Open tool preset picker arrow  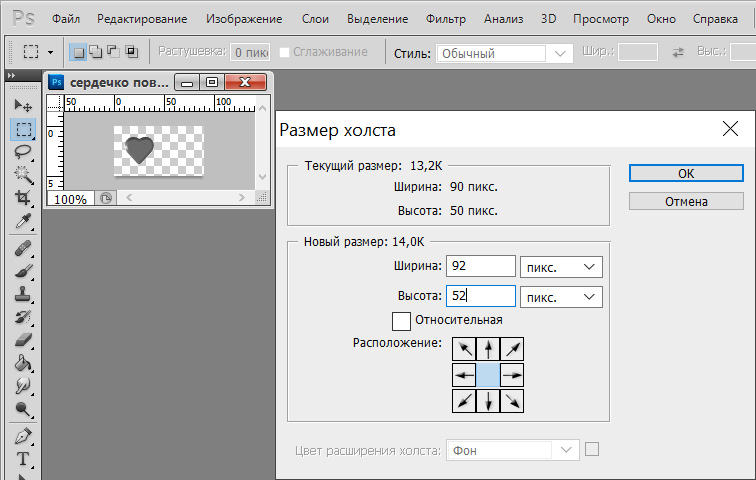50,52
